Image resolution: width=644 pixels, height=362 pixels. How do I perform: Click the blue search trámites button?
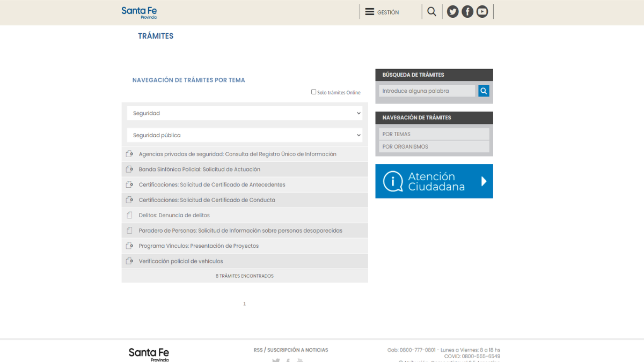point(484,91)
